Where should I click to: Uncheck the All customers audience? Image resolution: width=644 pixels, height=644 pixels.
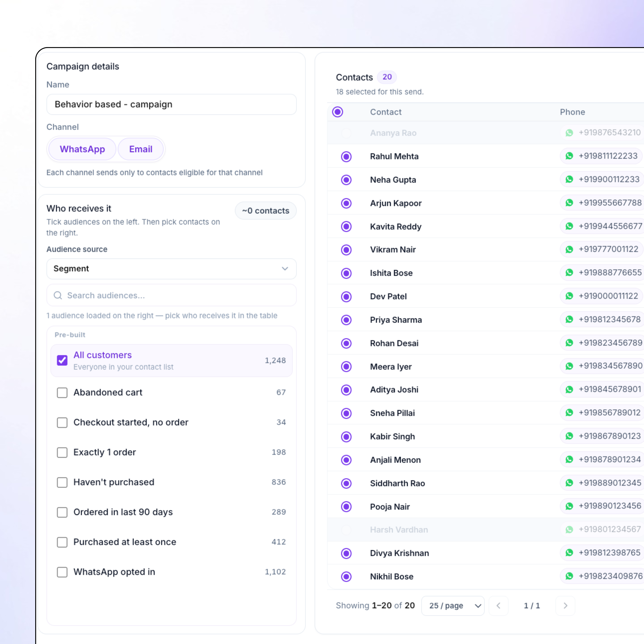pyautogui.click(x=62, y=360)
